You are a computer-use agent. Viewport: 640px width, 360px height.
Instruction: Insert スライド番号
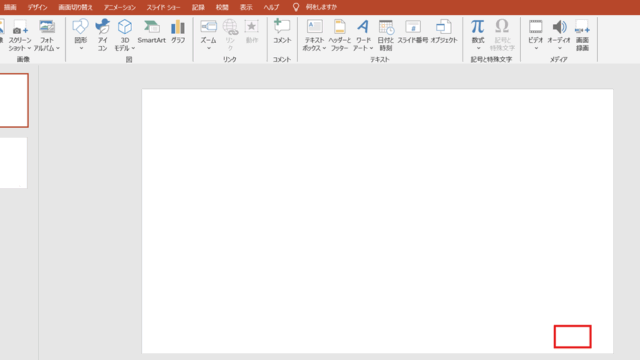tap(413, 32)
